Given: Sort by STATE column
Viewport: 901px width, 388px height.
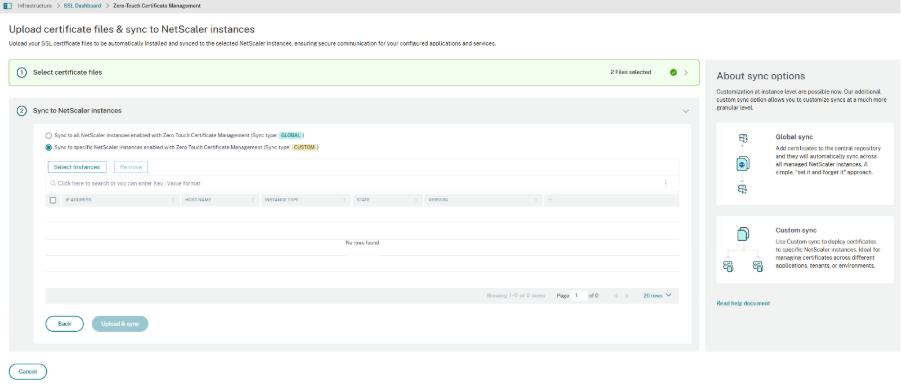Looking at the screenshot, I should pos(388,200).
